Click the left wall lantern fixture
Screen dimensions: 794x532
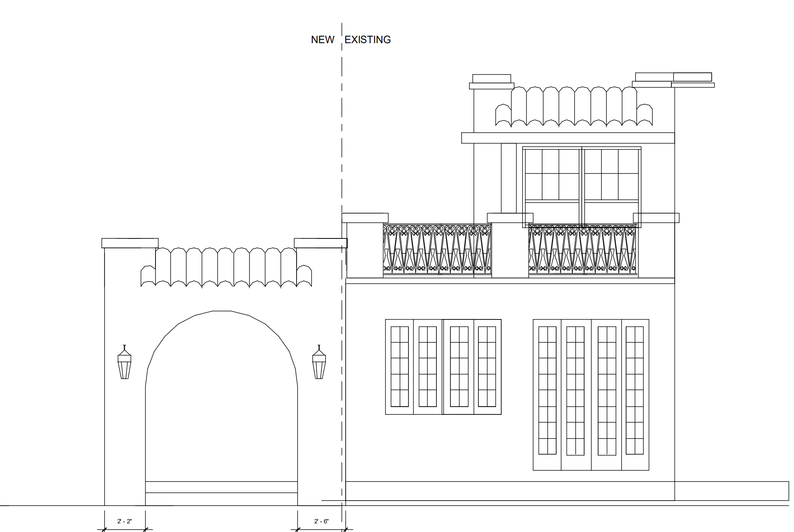click(x=124, y=362)
